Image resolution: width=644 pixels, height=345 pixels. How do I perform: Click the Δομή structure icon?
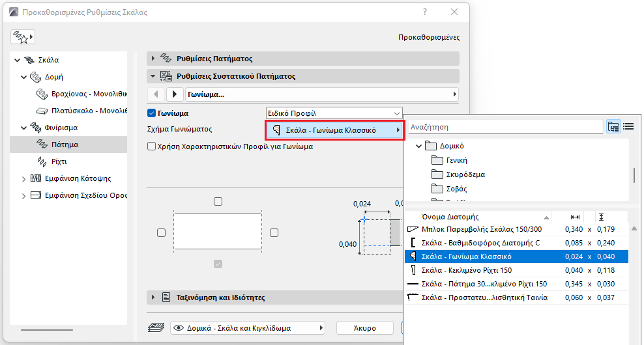coord(36,77)
